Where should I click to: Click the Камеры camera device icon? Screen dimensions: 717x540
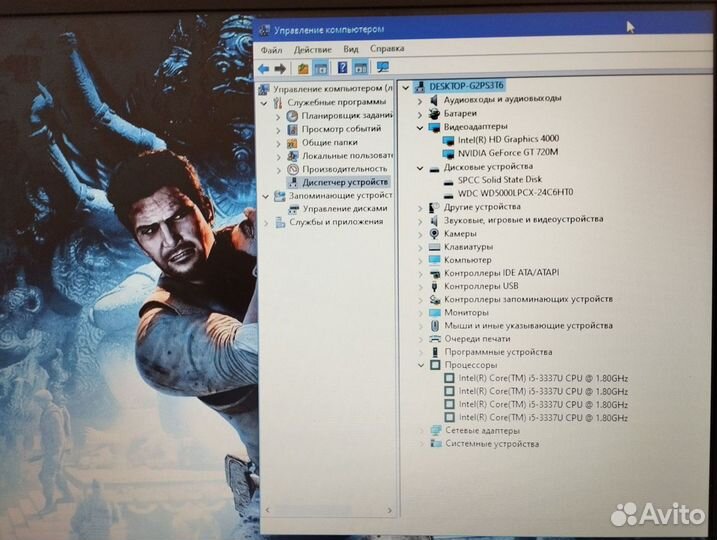pos(434,233)
